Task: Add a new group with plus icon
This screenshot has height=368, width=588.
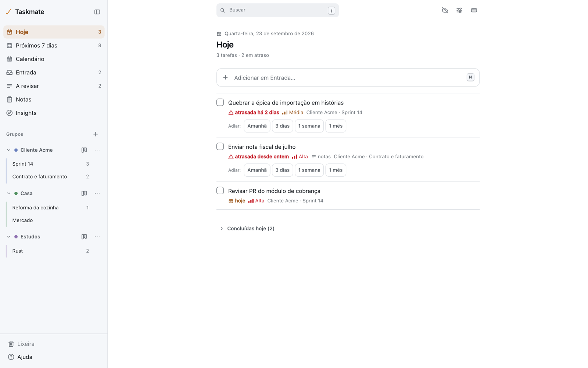Action: [96, 134]
